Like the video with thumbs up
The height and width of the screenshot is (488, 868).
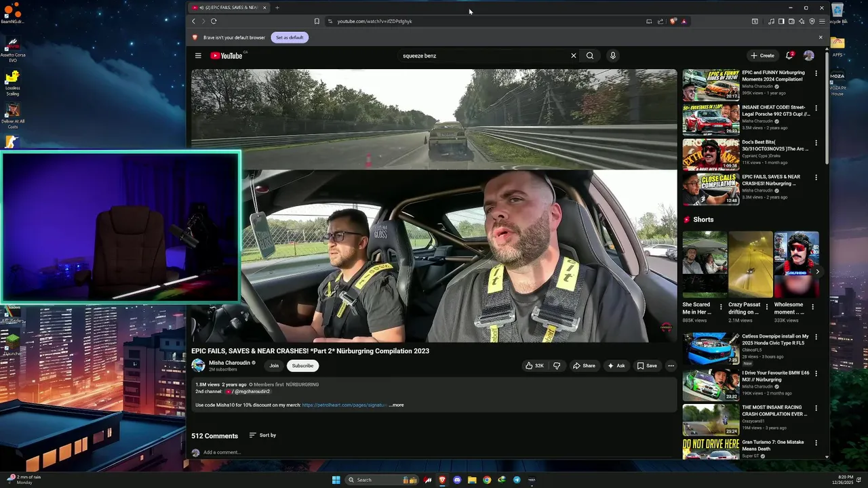point(534,365)
